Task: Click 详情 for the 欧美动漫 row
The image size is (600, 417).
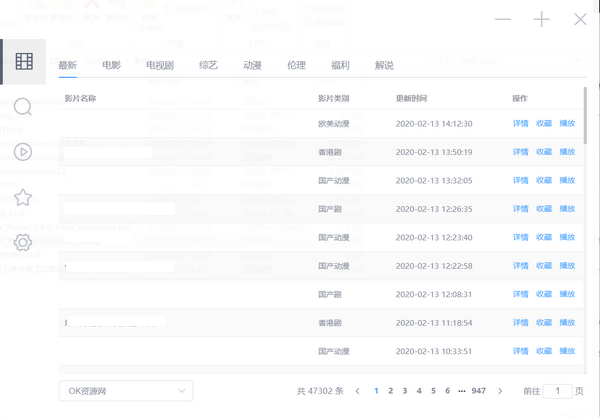Action: click(x=520, y=124)
